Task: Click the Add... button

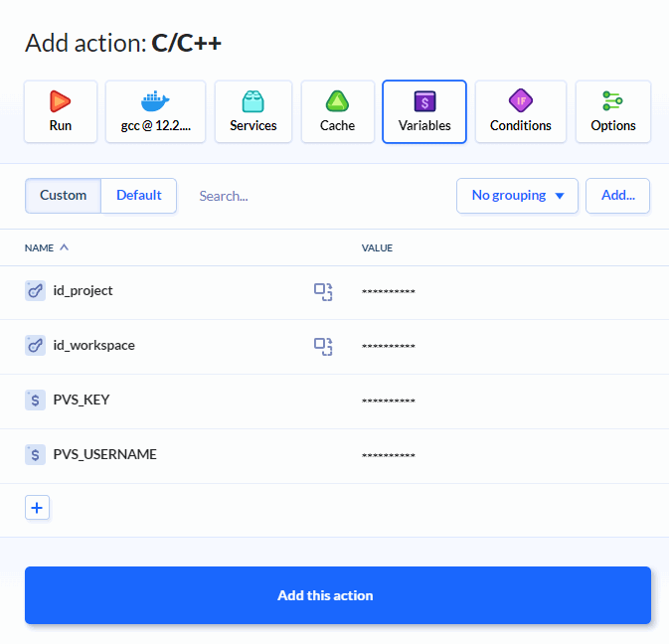Action: [617, 196]
